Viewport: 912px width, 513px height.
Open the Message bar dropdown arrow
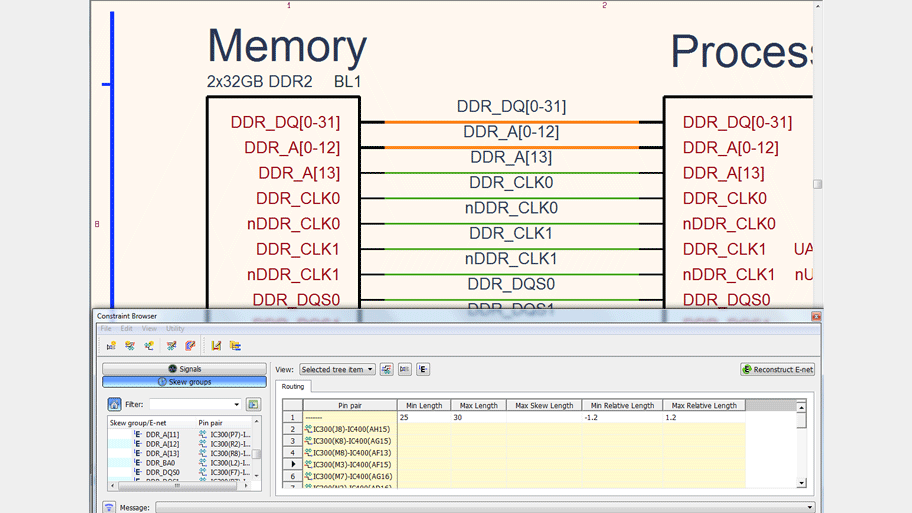tap(810, 508)
